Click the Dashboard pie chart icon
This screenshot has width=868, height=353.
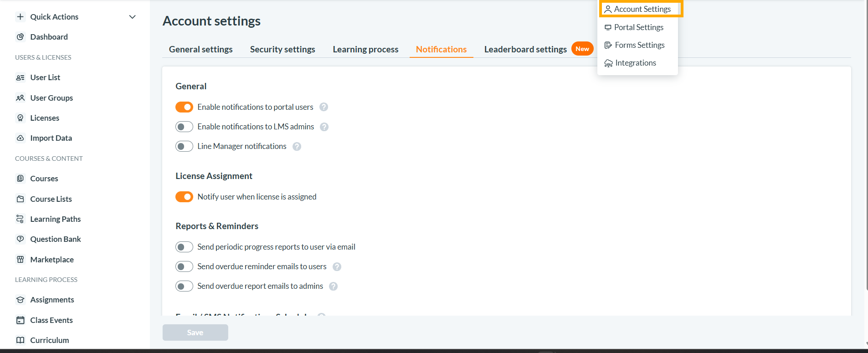pyautogui.click(x=20, y=37)
